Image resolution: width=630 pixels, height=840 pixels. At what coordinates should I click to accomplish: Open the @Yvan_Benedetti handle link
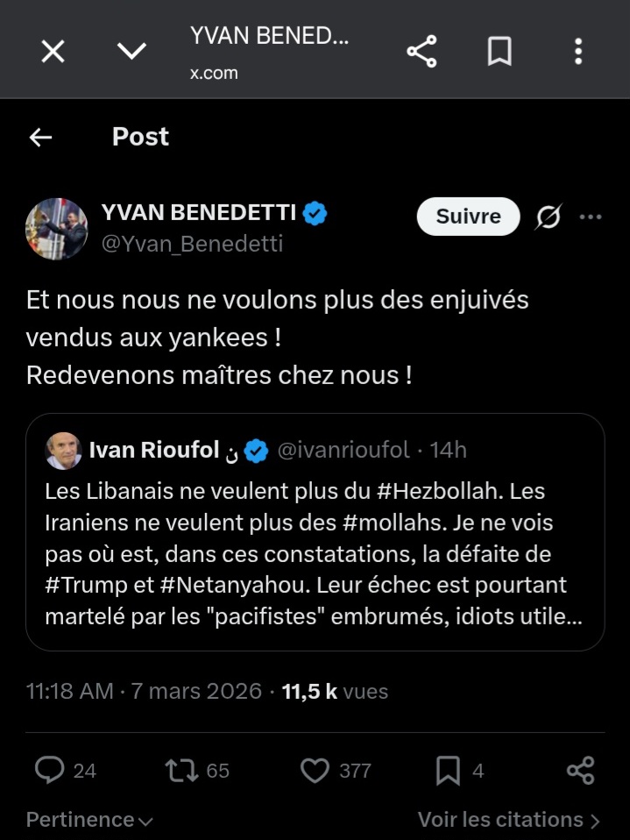pyautogui.click(x=193, y=244)
